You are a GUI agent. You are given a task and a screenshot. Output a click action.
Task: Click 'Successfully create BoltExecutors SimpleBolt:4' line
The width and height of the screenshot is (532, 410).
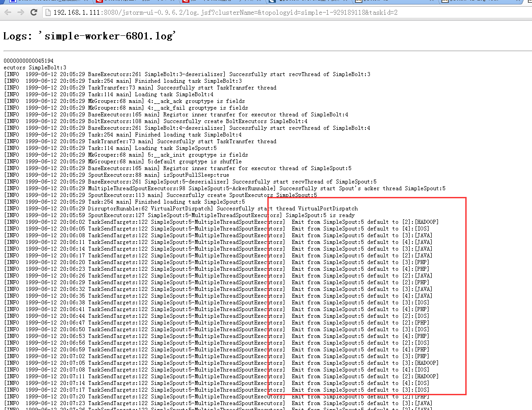pos(156,121)
